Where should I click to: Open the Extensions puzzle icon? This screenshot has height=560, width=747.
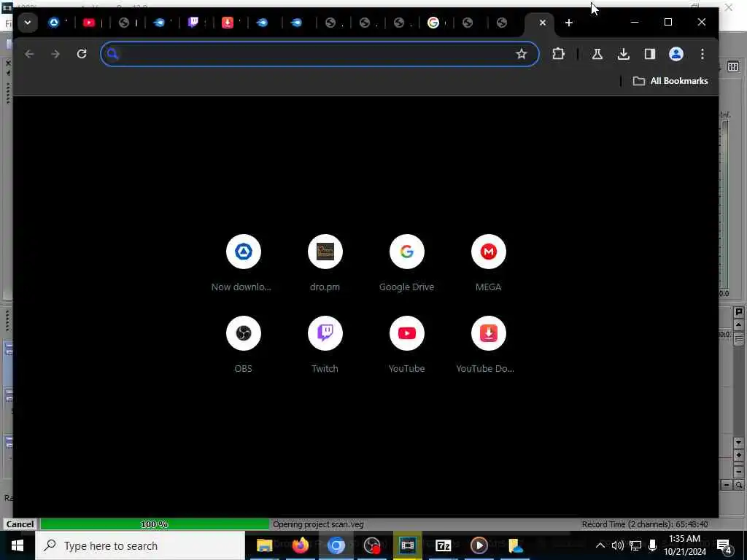tap(558, 54)
